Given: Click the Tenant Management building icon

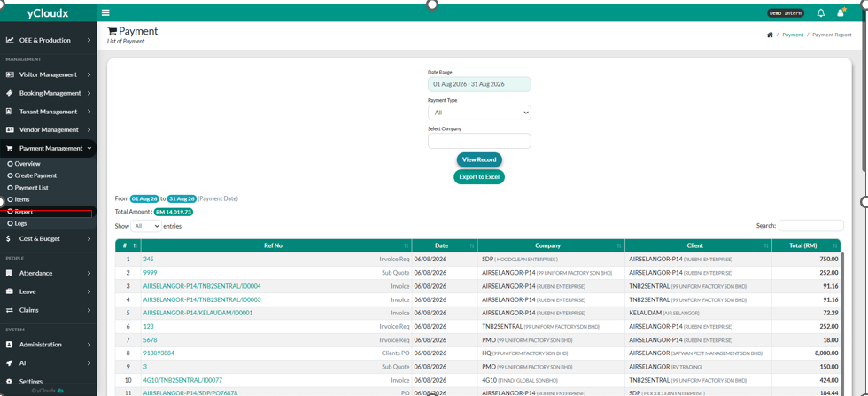Looking at the screenshot, I should coord(9,112).
